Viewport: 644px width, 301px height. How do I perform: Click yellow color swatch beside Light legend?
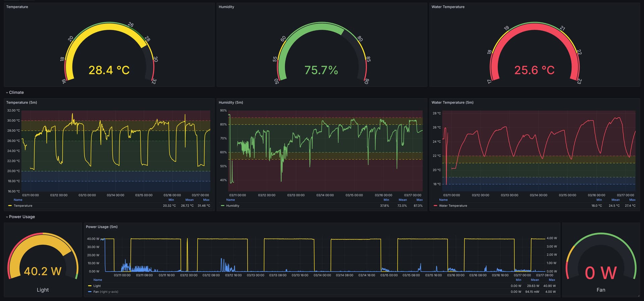[90, 286]
